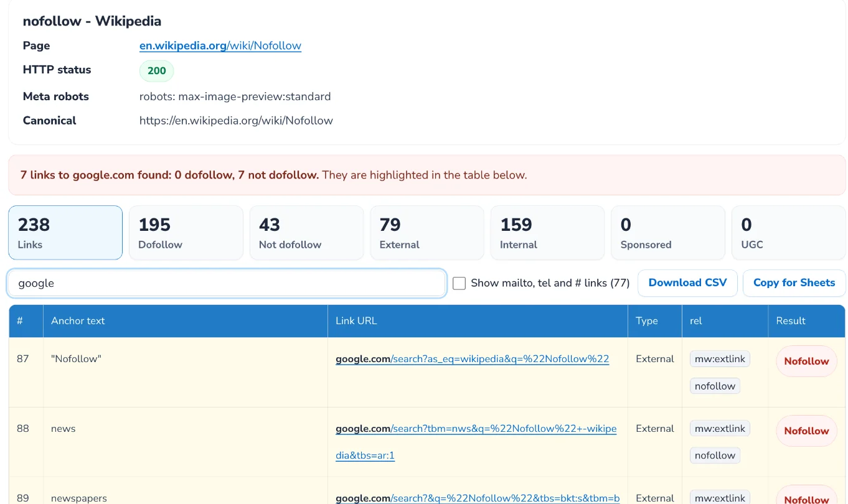
Task: Click the mw:extlink tag in row 88
Action: pos(720,429)
